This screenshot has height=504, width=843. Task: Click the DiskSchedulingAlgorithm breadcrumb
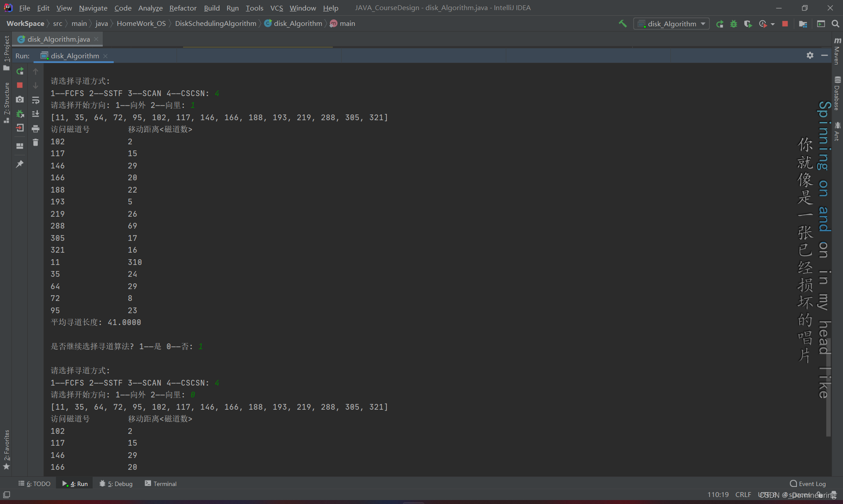point(215,24)
